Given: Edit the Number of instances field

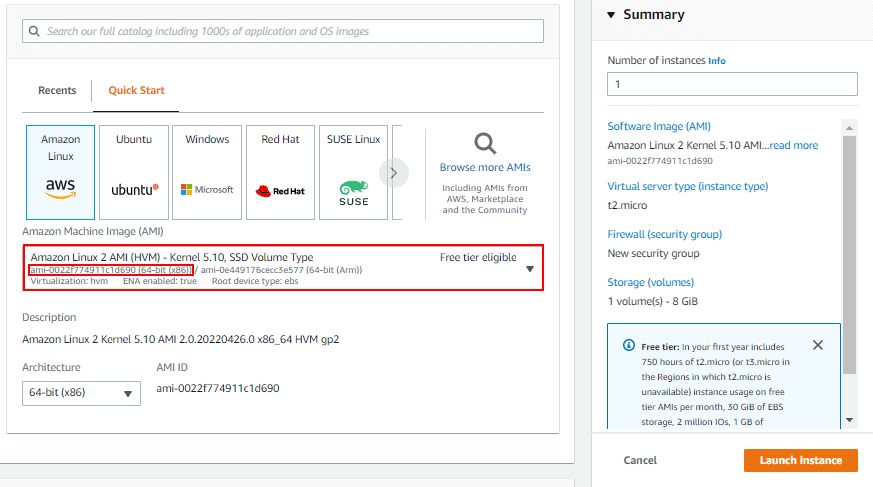Looking at the screenshot, I should click(x=732, y=84).
